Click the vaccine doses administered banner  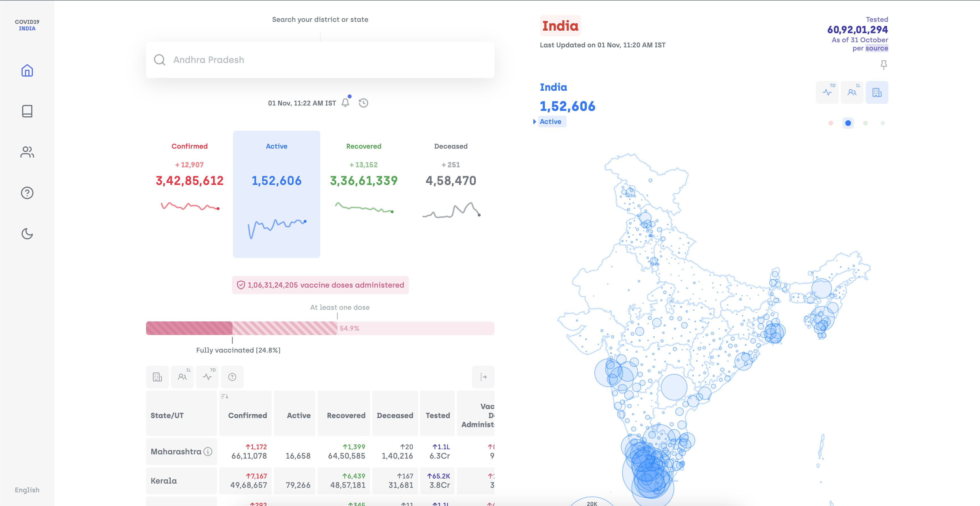pos(320,285)
